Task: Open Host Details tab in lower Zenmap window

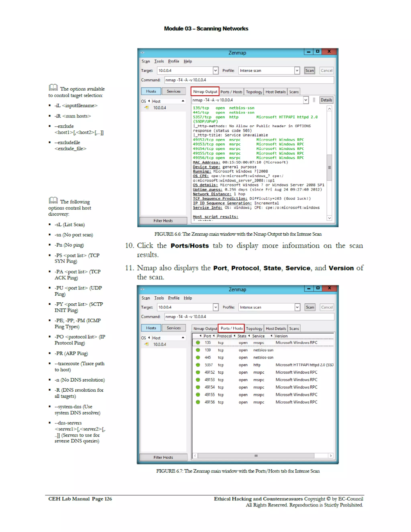Action: [276, 328]
